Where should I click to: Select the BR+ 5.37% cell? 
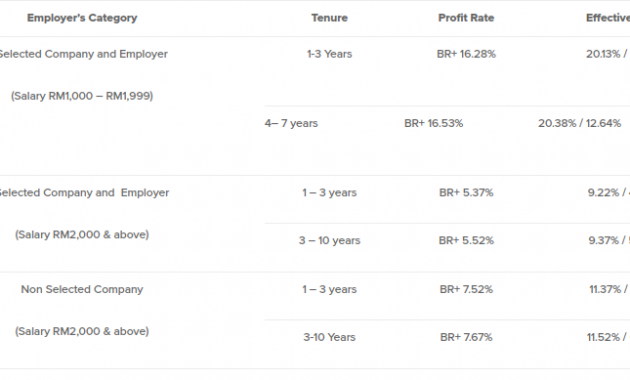[466, 193]
